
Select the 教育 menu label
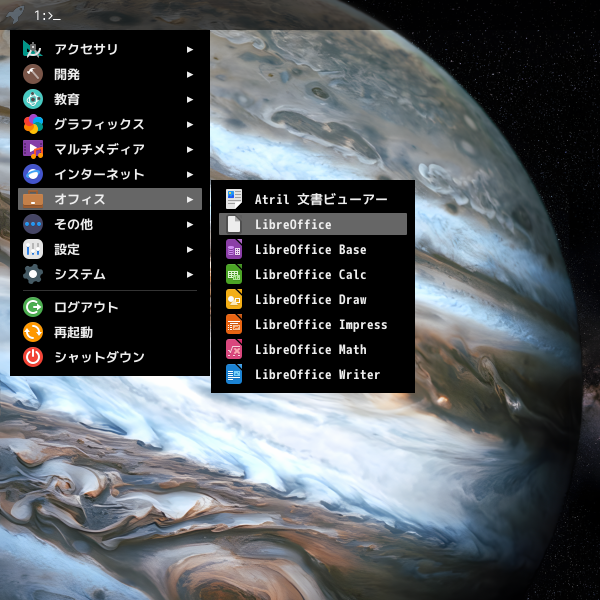67,99
